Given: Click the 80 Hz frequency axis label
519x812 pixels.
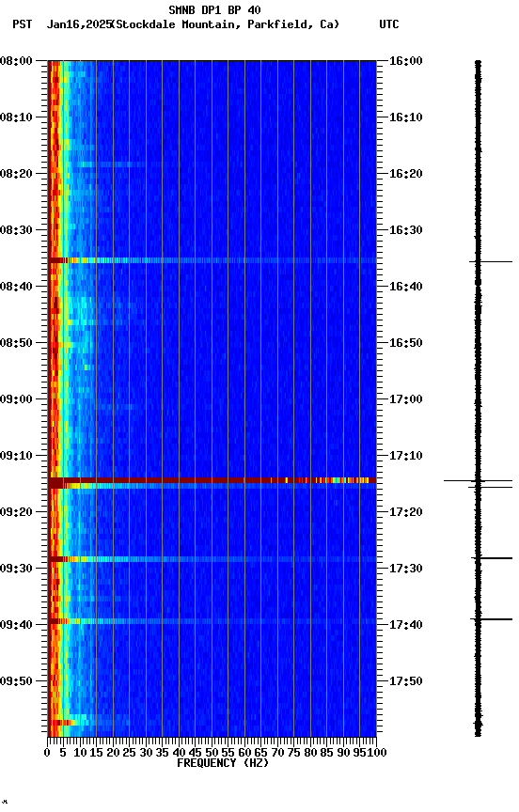Looking at the screenshot, I should tap(310, 753).
